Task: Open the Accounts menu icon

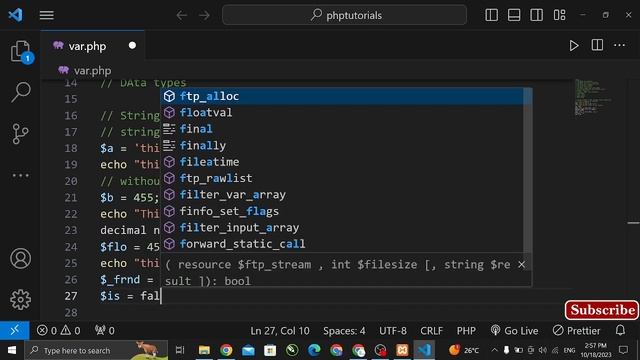Action: 20,258
